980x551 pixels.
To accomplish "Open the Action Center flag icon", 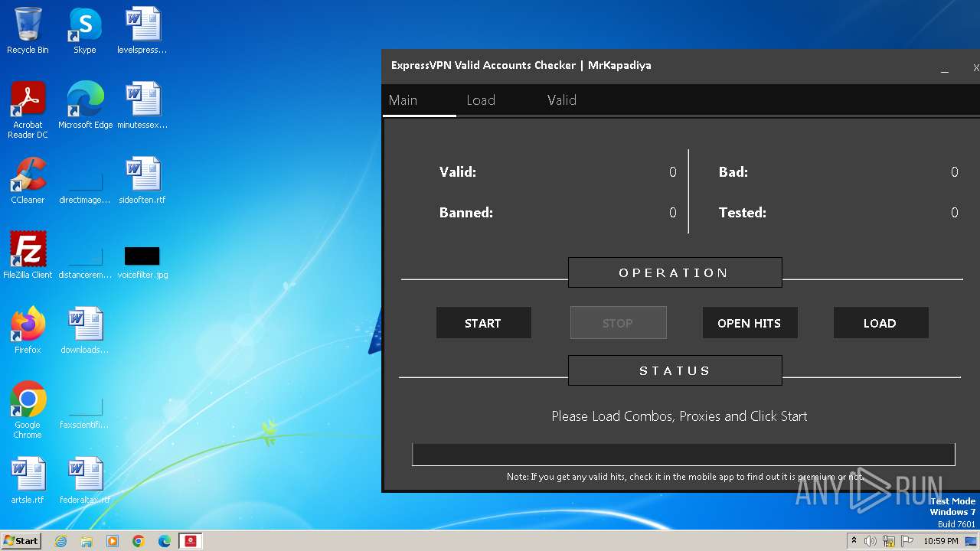I will (x=907, y=541).
